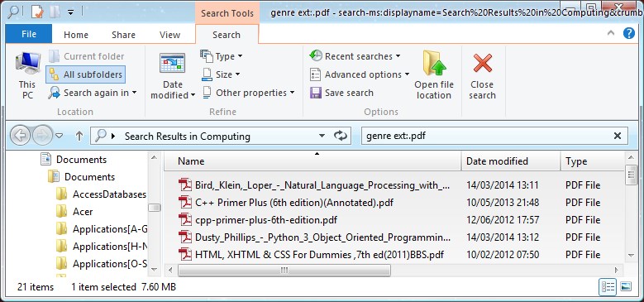Image resolution: width=644 pixels, height=302 pixels.
Task: Click the navigation pane scroll up arrow
Action: click(x=154, y=158)
